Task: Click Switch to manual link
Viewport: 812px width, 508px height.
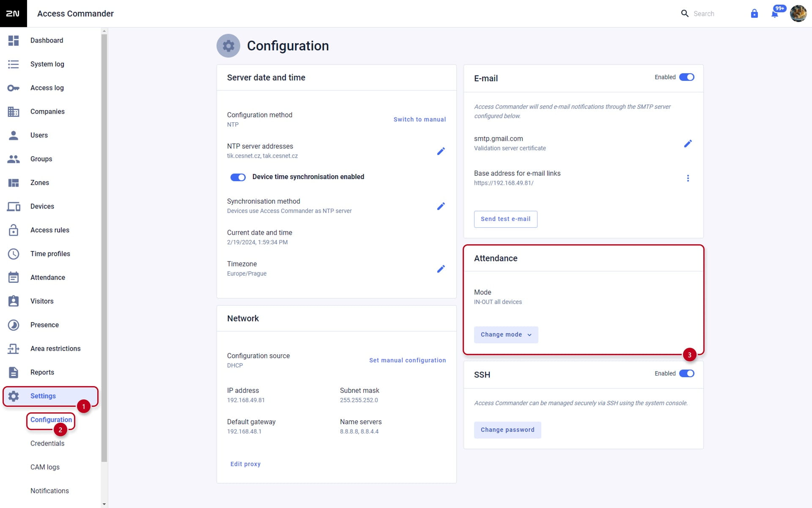Action: click(420, 119)
